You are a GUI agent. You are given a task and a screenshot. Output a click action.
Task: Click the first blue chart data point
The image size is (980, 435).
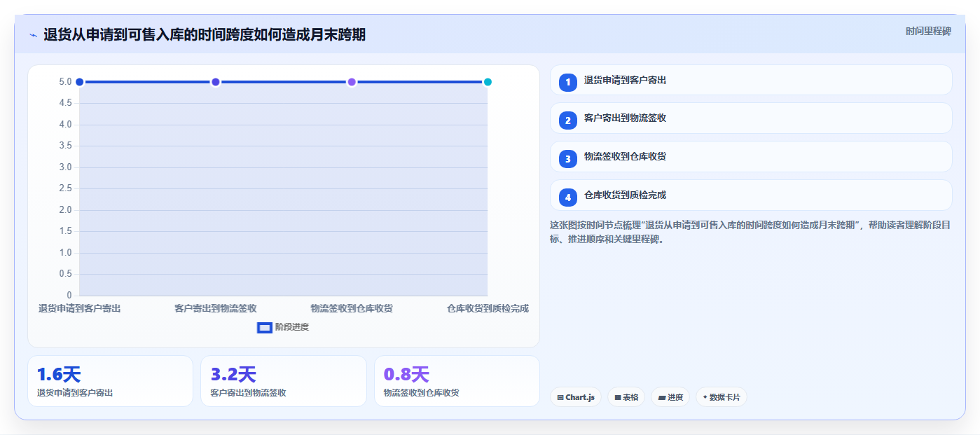[x=80, y=82]
